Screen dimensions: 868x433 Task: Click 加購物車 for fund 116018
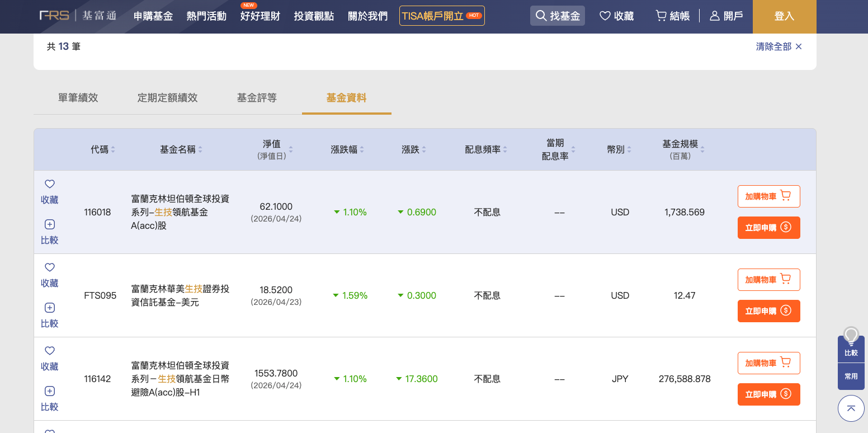(x=769, y=196)
